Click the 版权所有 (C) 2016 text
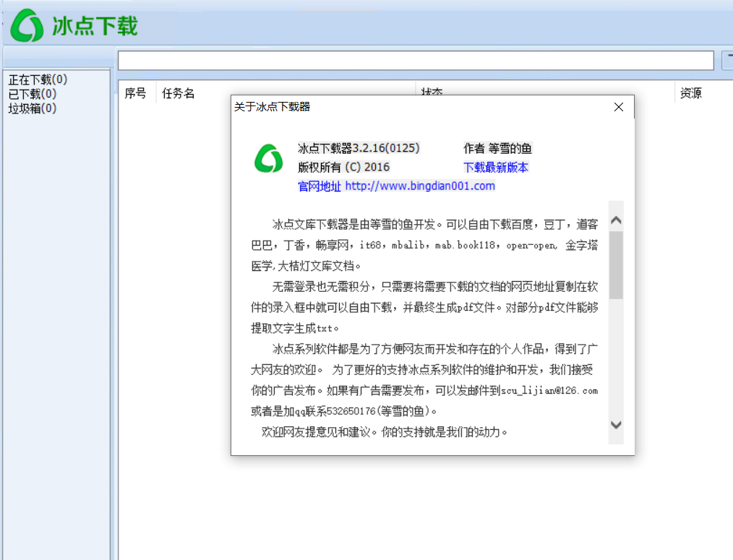The height and width of the screenshot is (560, 733). [x=343, y=167]
